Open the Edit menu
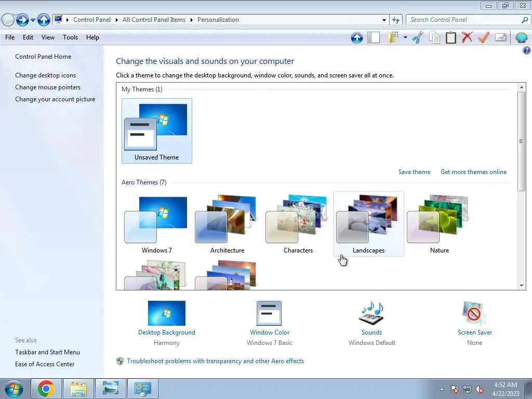Screen dimensions: 532x399 tap(28, 37)
